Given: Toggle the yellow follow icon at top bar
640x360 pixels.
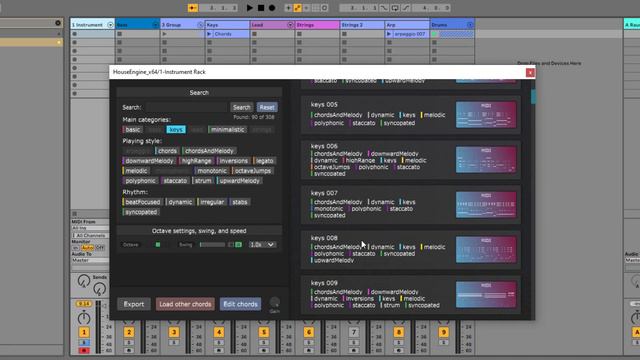Looking at the screenshot, I should click(193, 8).
